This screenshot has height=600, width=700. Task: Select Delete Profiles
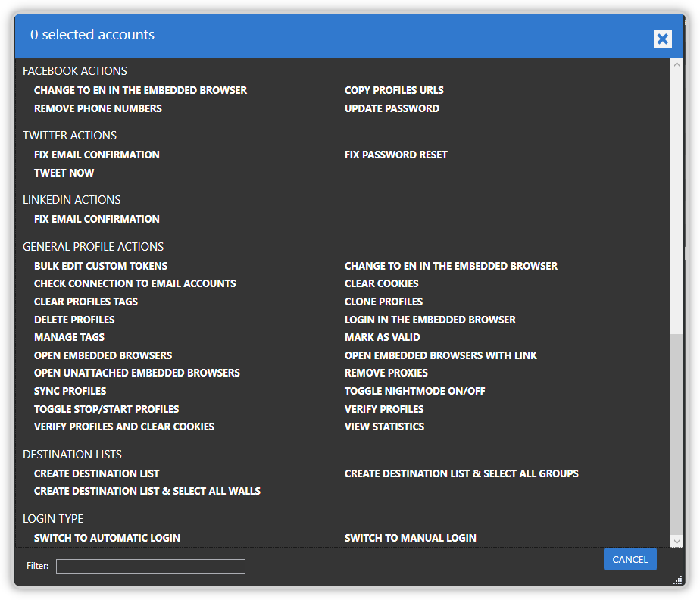[74, 320]
